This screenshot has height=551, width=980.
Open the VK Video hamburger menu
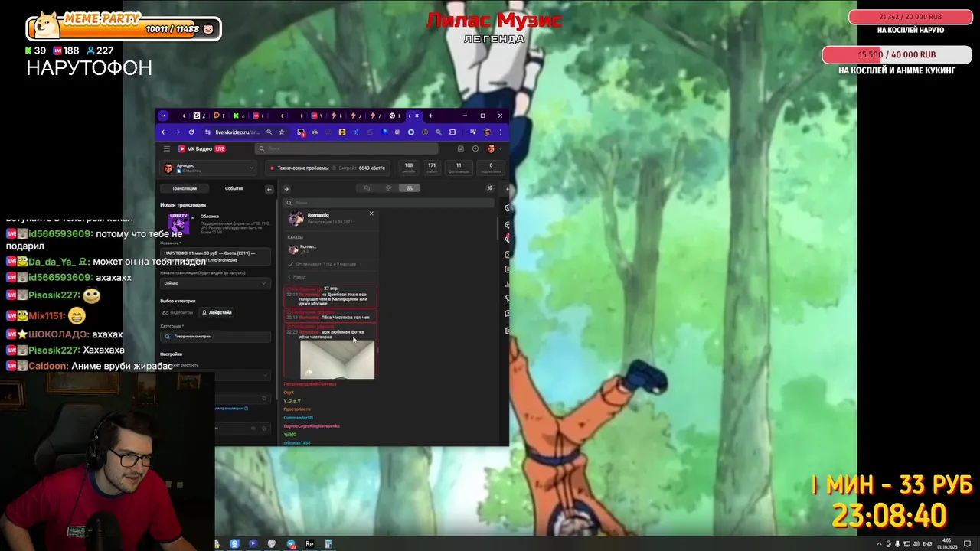coord(166,148)
